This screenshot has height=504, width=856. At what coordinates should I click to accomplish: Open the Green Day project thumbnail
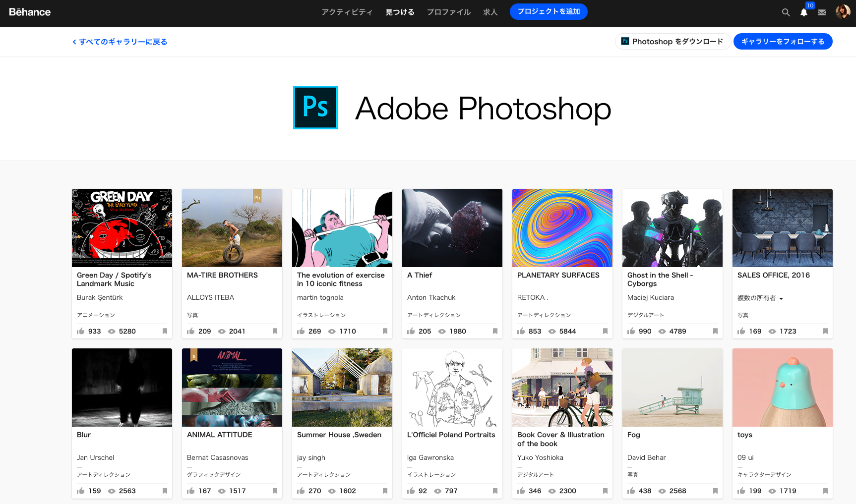click(122, 228)
